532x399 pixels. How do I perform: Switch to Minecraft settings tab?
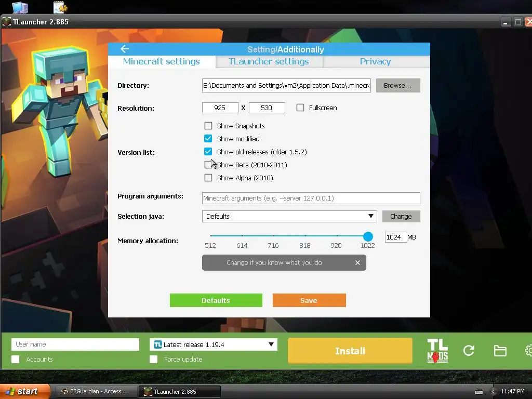point(162,62)
